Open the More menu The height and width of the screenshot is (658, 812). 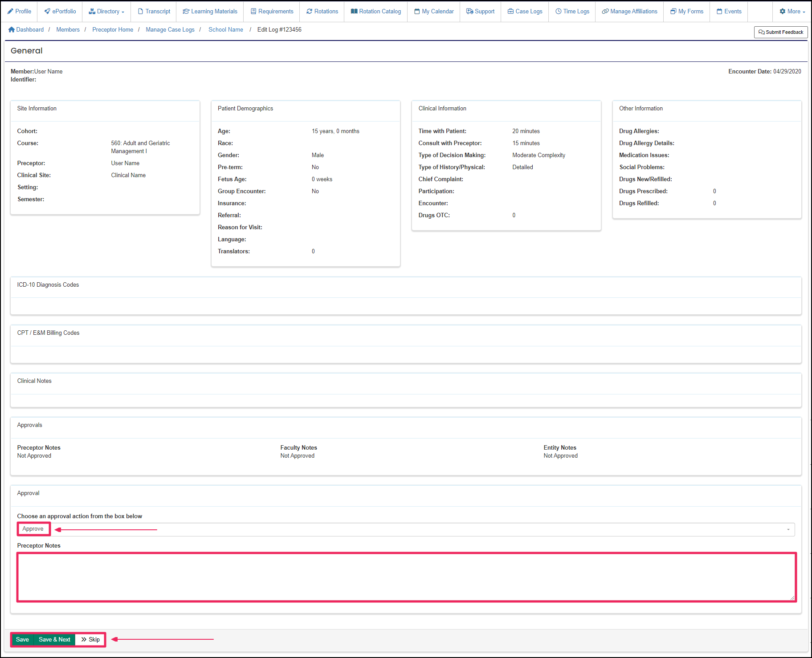(x=792, y=11)
